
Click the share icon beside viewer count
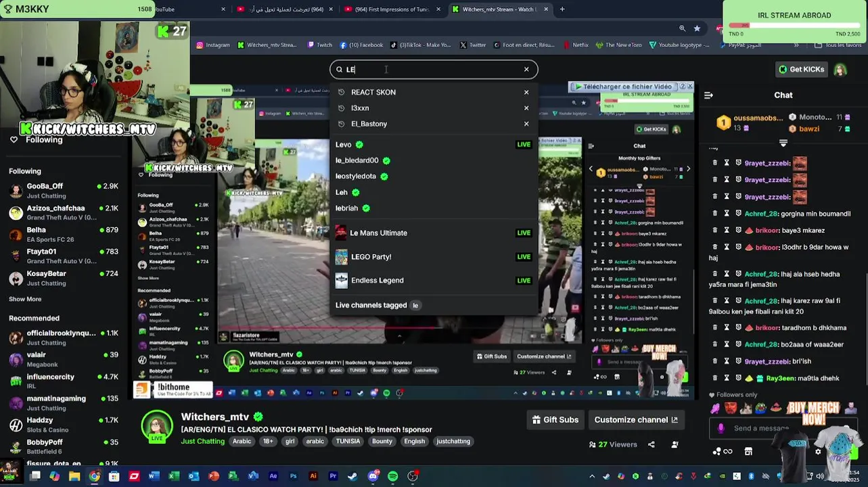click(x=652, y=444)
